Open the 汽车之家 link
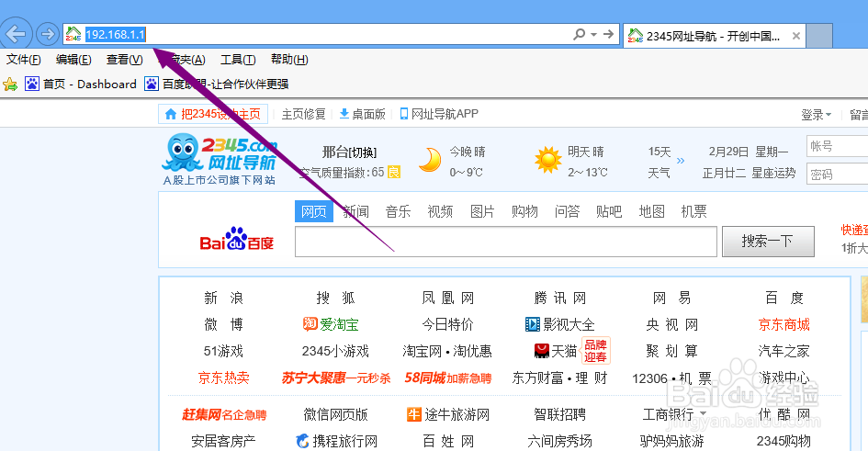868x451 pixels. pos(783,351)
